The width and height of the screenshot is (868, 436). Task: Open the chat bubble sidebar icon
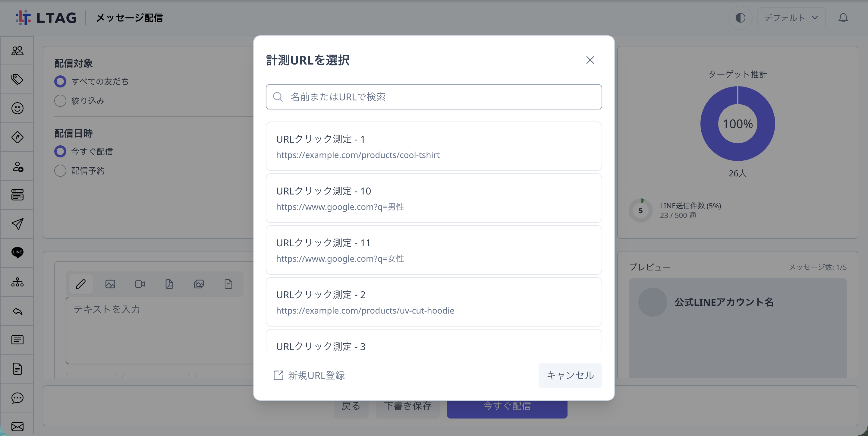coord(17,398)
